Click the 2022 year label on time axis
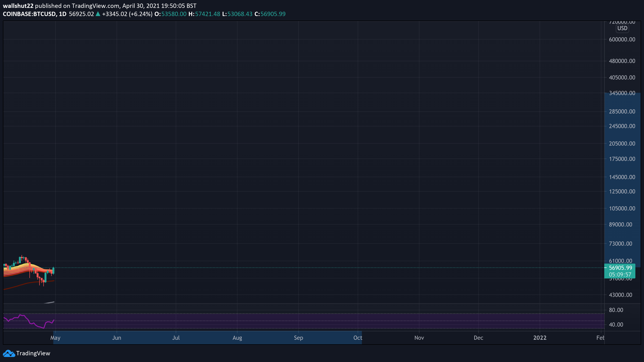The height and width of the screenshot is (362, 644). tap(540, 338)
